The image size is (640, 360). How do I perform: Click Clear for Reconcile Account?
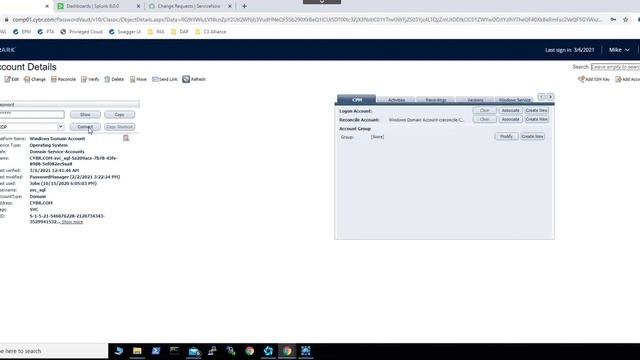(484, 119)
